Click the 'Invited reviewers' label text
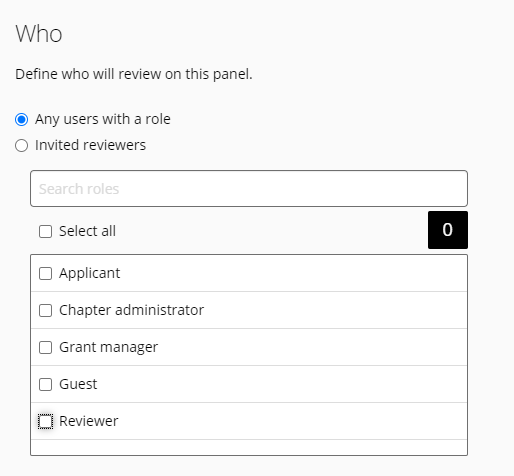The width and height of the screenshot is (514, 476). tap(90, 145)
